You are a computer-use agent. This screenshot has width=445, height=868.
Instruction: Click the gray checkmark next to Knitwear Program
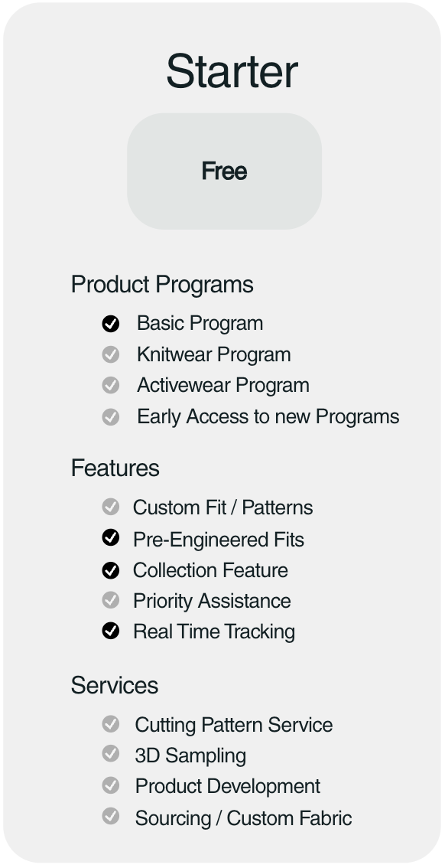pos(111,354)
